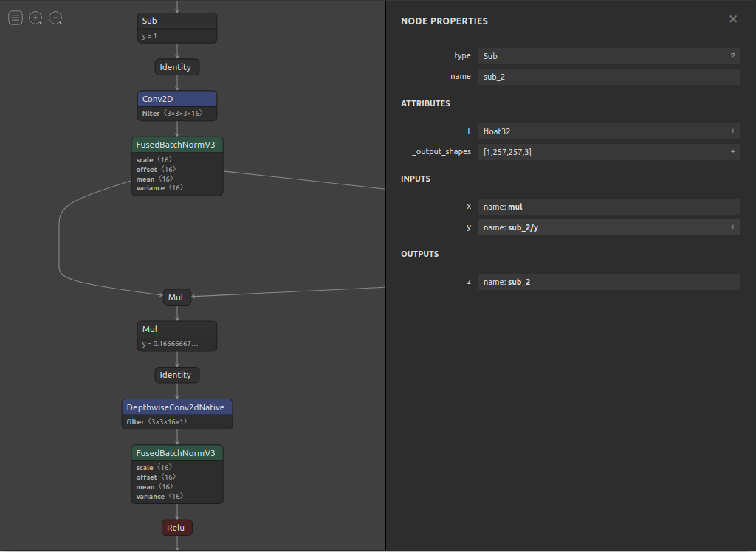The height and width of the screenshot is (552, 756).
Task: Click the x input field named mul
Action: coord(608,207)
